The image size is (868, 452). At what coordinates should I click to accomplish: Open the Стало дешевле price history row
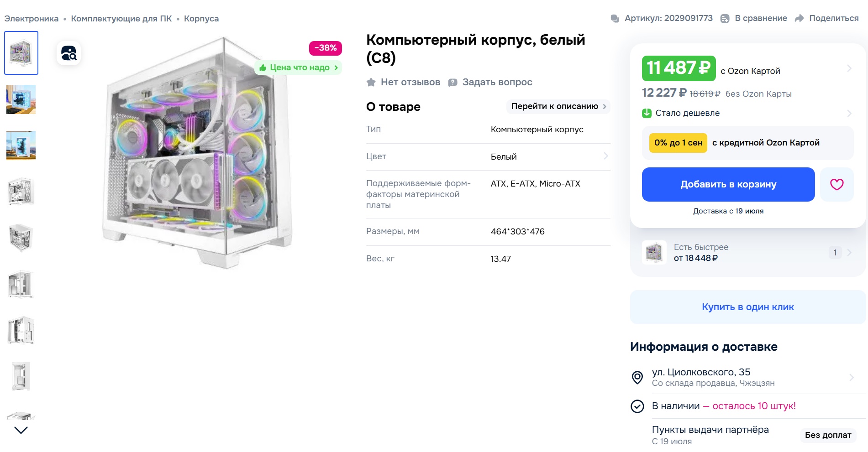tap(849, 113)
